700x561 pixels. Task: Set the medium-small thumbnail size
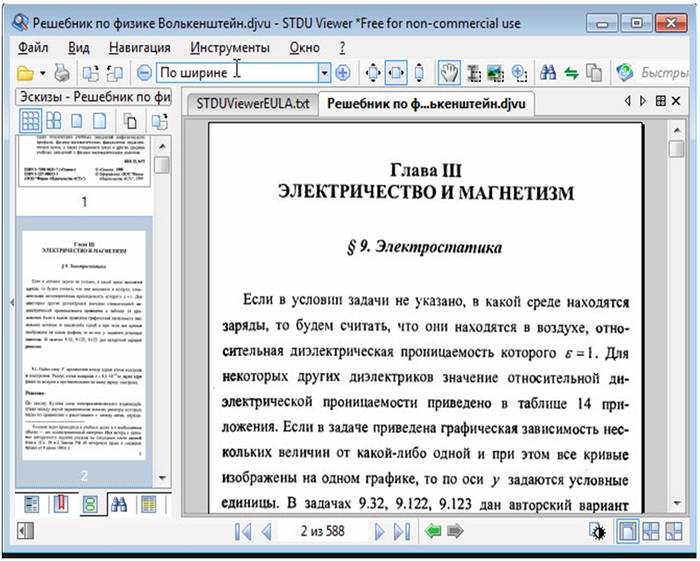(x=54, y=121)
